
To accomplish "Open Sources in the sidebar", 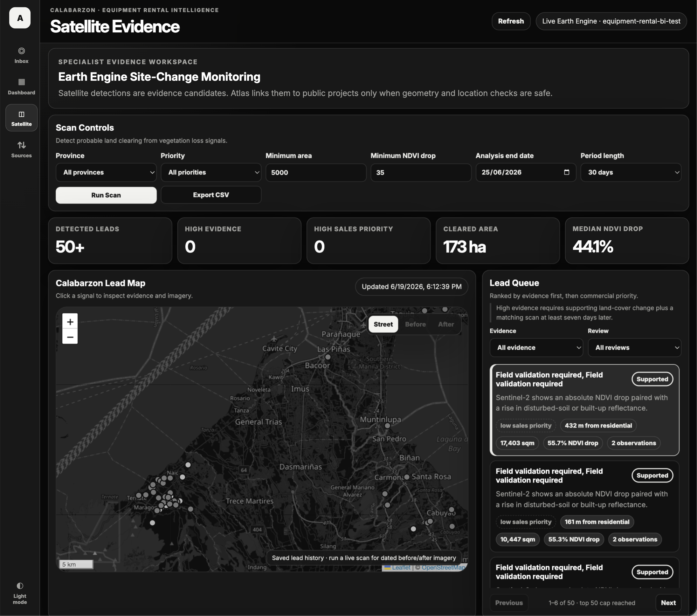I will click(x=22, y=149).
